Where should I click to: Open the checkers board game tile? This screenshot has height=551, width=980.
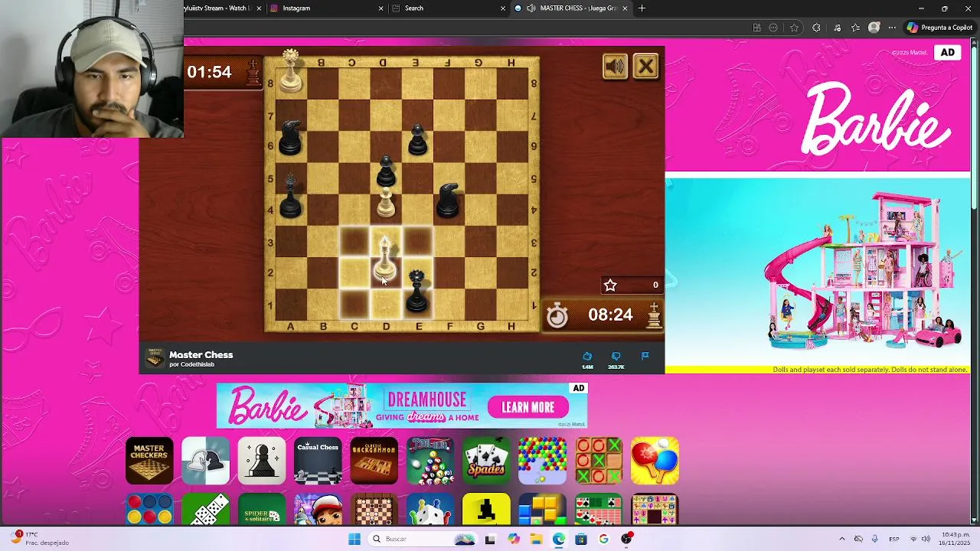click(x=374, y=510)
